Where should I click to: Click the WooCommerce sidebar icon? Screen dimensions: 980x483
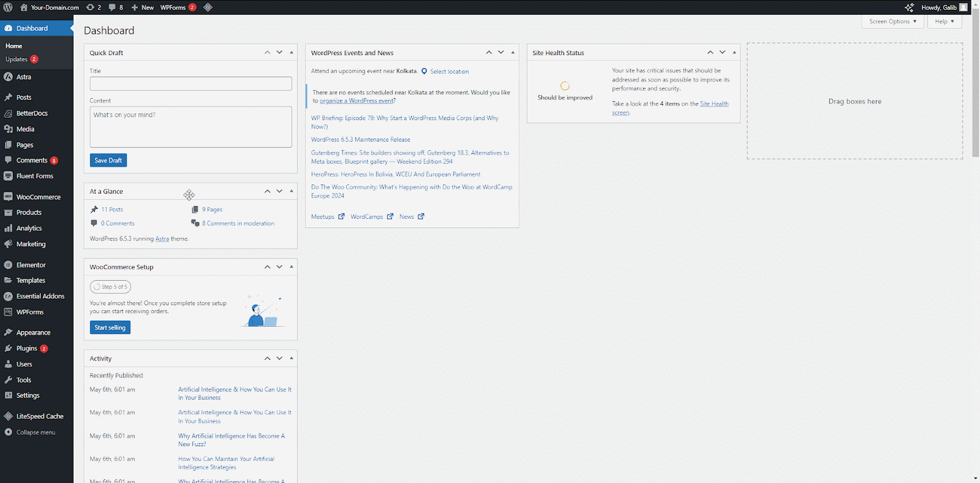(8, 197)
